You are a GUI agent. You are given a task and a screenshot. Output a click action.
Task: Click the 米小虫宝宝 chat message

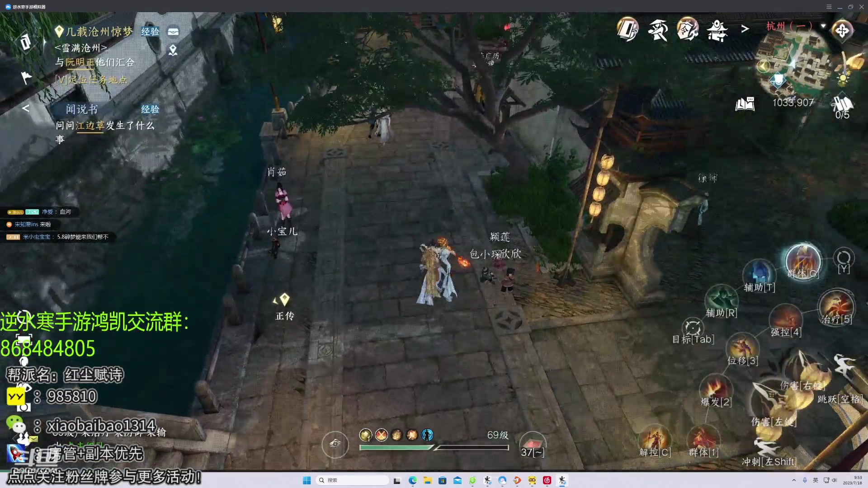[x=57, y=237]
